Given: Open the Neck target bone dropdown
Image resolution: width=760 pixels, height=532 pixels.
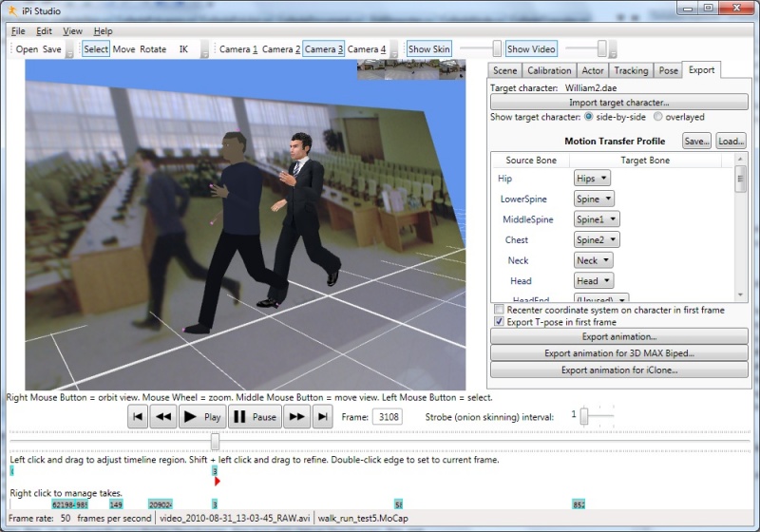Looking at the screenshot, I should pos(593,260).
